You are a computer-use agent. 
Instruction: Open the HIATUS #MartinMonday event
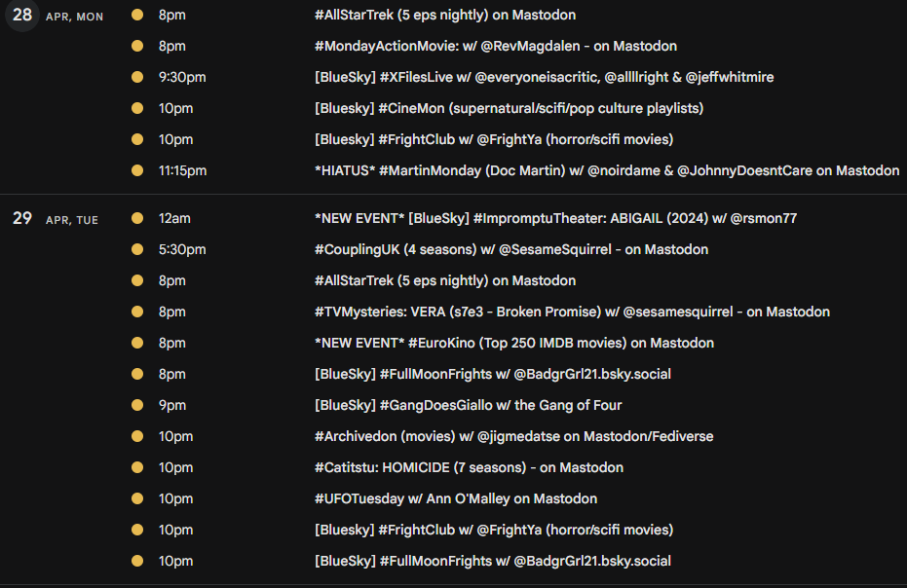607,171
